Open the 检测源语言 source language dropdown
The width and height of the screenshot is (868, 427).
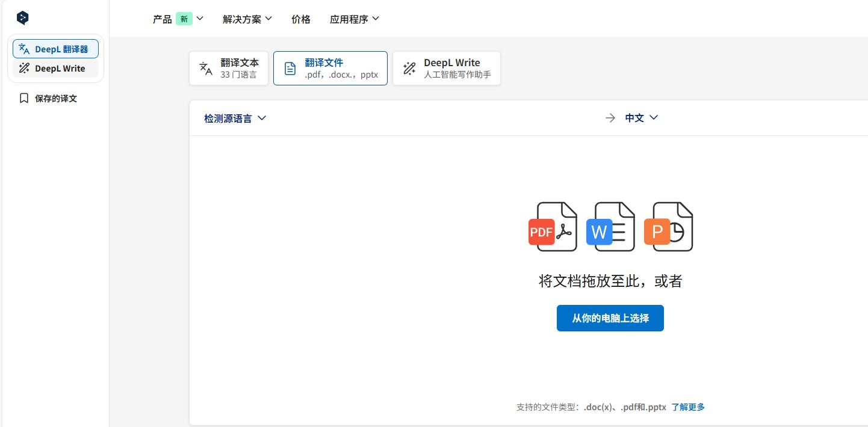pyautogui.click(x=235, y=118)
